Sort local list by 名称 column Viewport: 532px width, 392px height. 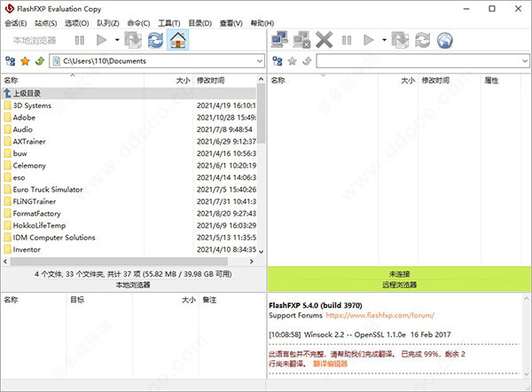point(73,81)
